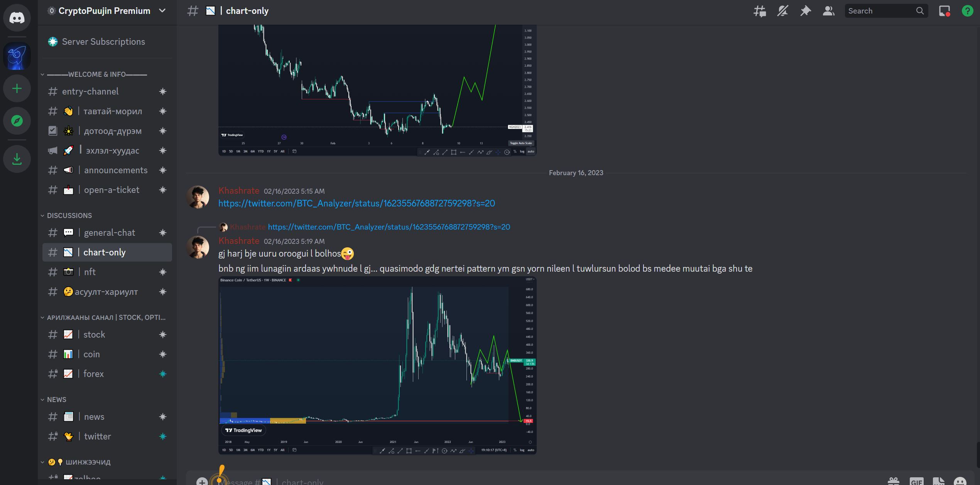
Task: Click Server Subscriptions
Action: coord(103,42)
